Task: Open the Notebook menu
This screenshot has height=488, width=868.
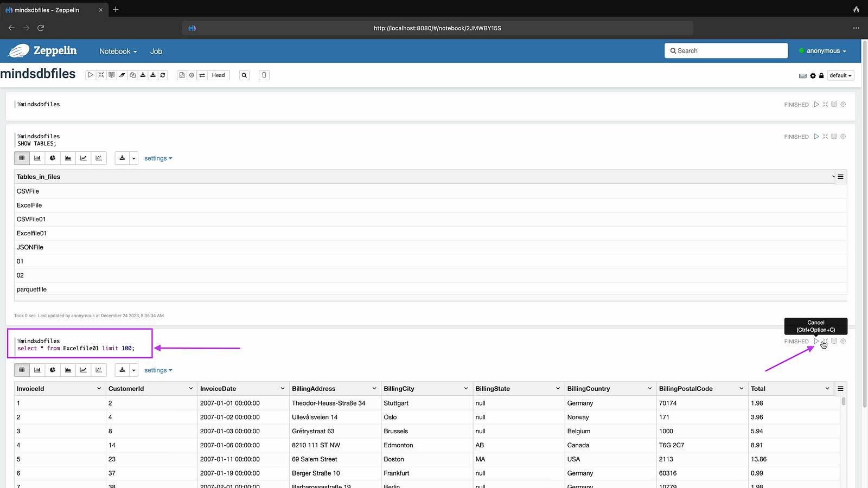Action: [x=118, y=52]
